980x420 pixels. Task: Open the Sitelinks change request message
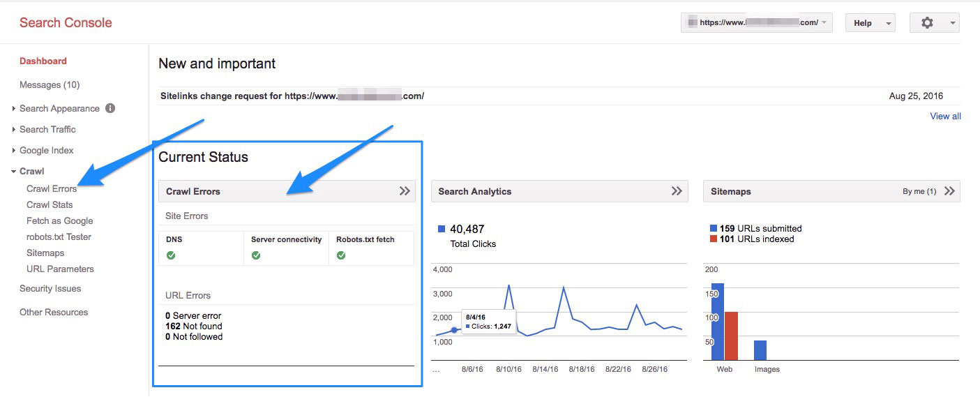click(292, 96)
